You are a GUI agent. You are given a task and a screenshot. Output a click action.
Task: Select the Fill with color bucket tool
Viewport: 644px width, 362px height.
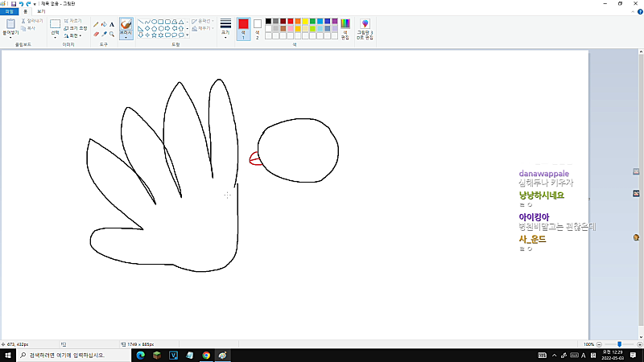104,25
